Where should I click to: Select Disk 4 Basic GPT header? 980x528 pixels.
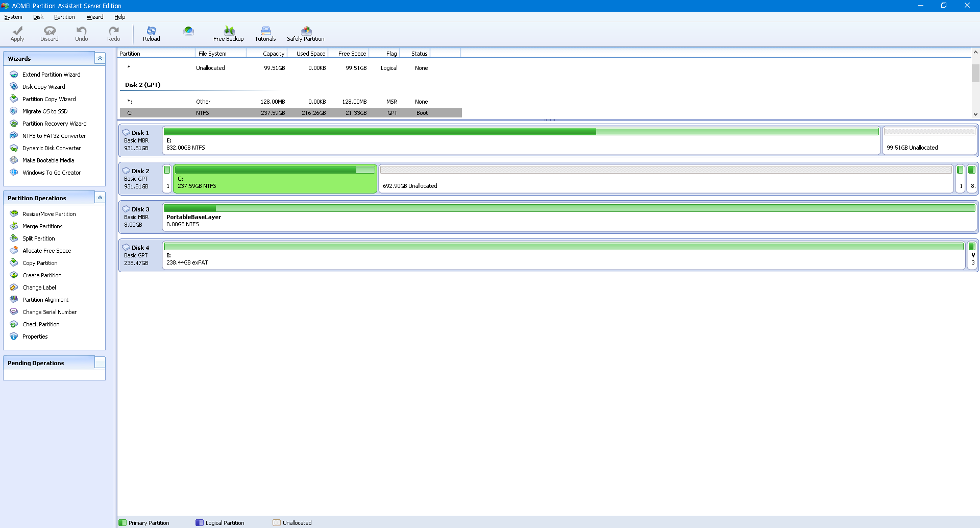pyautogui.click(x=140, y=255)
